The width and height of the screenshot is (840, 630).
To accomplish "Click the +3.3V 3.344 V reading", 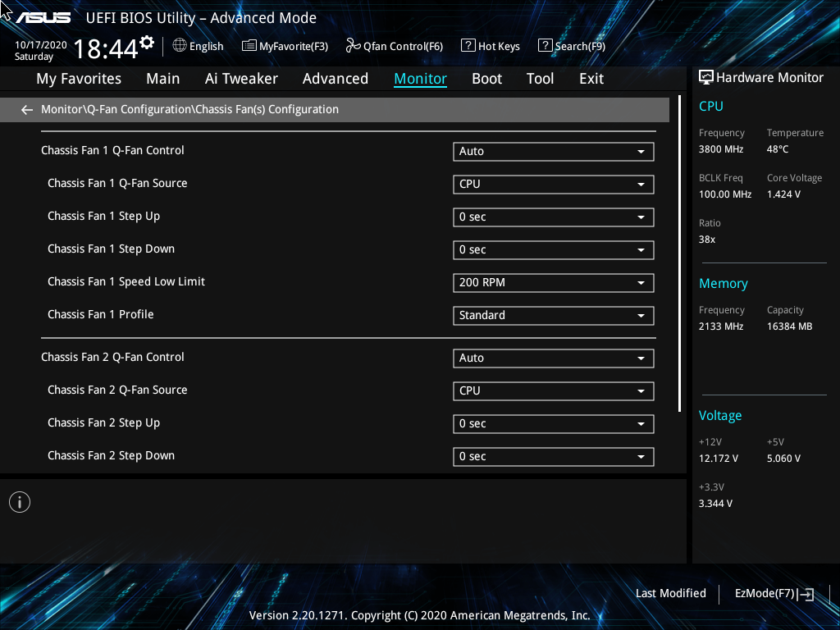I will tap(715, 504).
